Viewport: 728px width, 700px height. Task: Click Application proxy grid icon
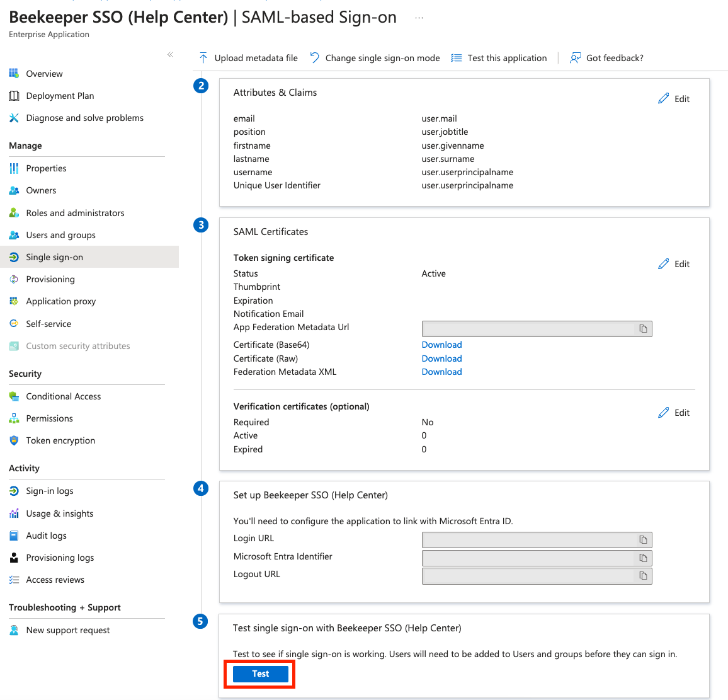14,301
